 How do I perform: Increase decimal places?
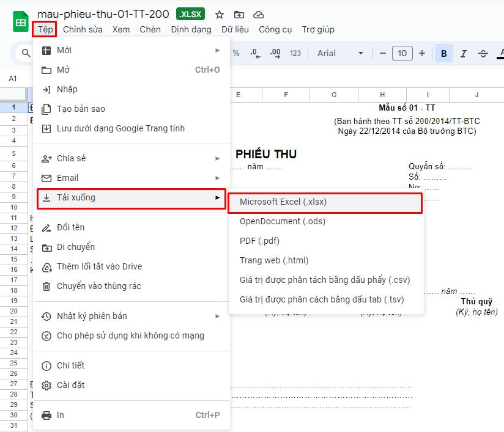(274, 53)
